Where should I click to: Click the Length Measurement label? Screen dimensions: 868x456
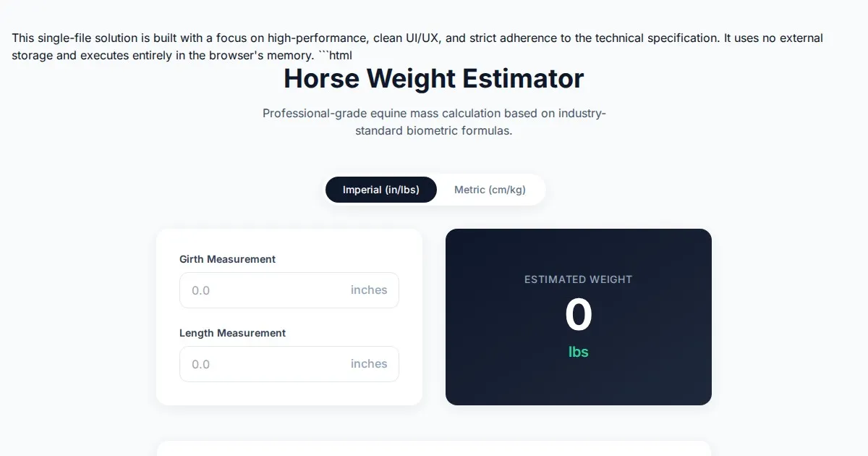(232, 333)
